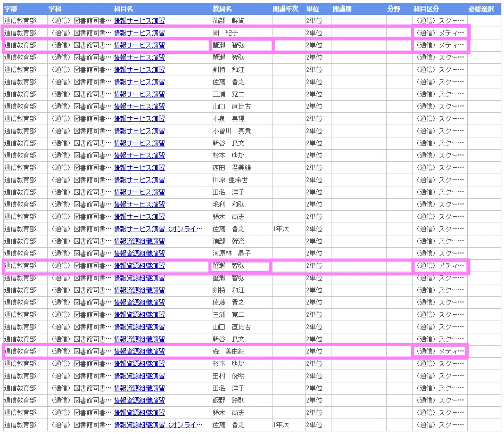Open 情報資源組織演習 link in 三浦 寛二 row
504x434 pixels.
click(x=139, y=314)
